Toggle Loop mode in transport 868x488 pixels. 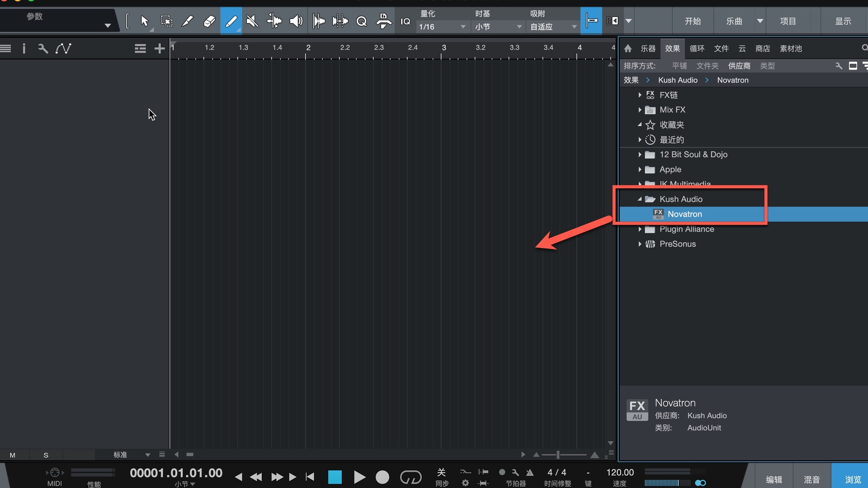pos(410,477)
